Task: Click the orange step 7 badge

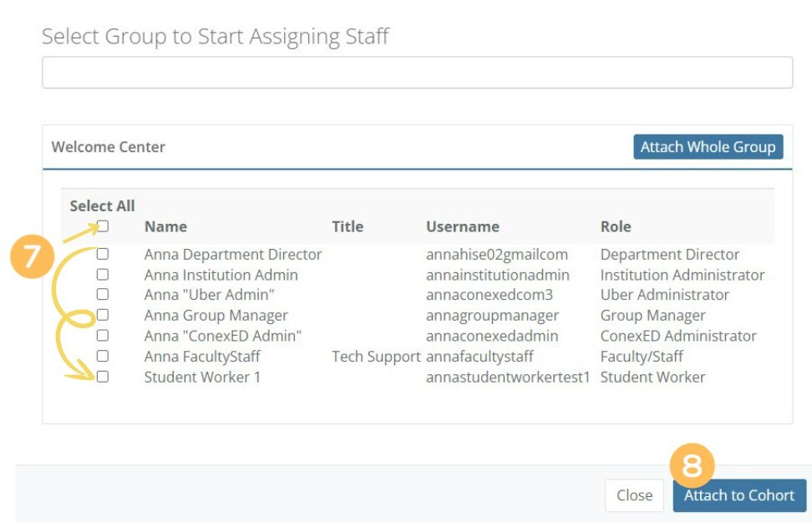Action: click(x=33, y=256)
